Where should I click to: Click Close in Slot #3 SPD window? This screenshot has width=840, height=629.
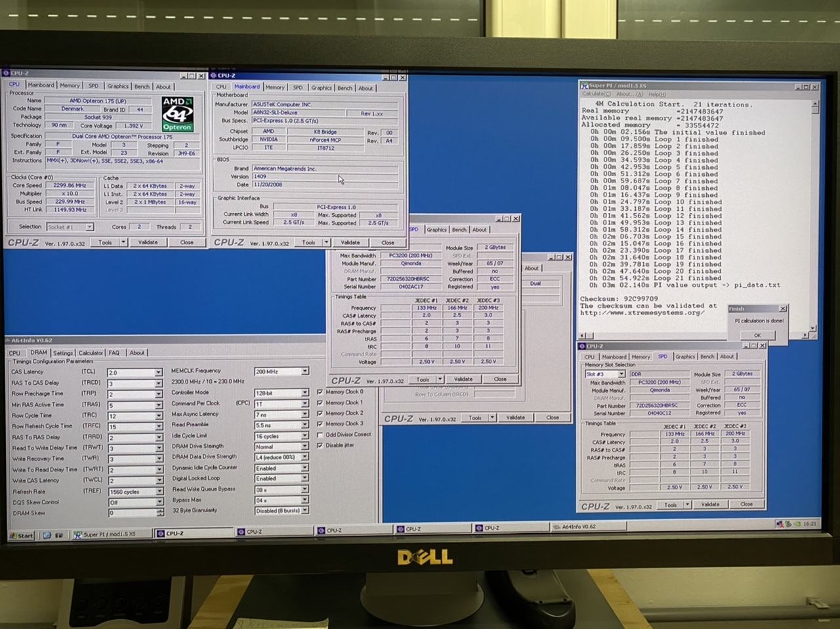746,504
